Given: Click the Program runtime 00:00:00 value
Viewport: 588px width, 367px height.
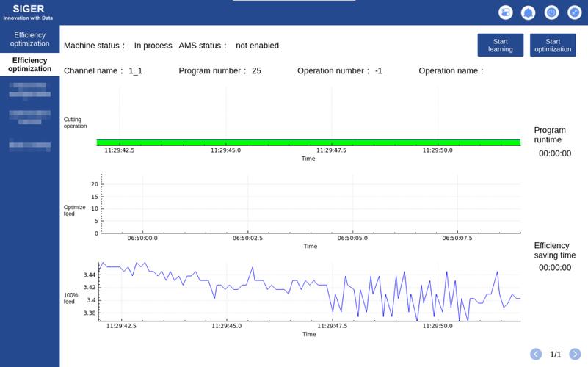Looking at the screenshot, I should point(554,154).
